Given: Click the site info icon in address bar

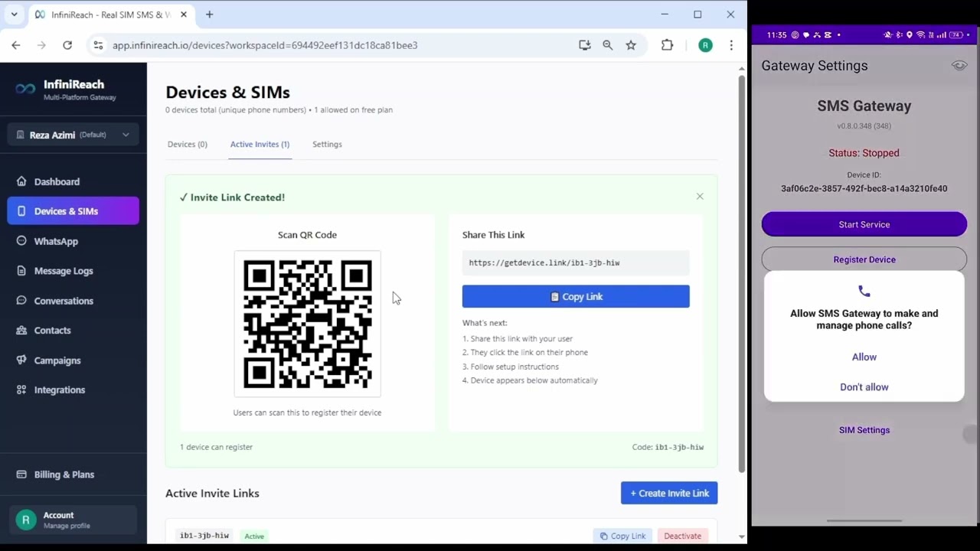Looking at the screenshot, I should pos(98,45).
